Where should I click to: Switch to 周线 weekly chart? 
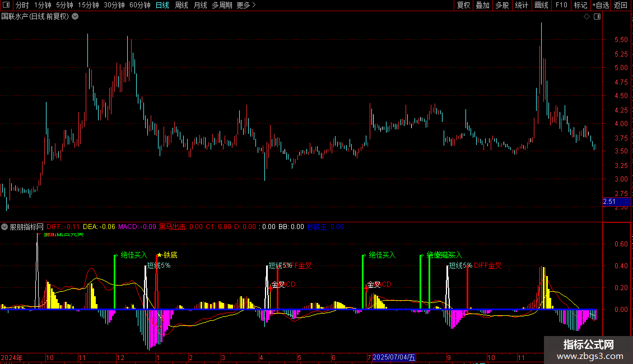pyautogui.click(x=181, y=5)
